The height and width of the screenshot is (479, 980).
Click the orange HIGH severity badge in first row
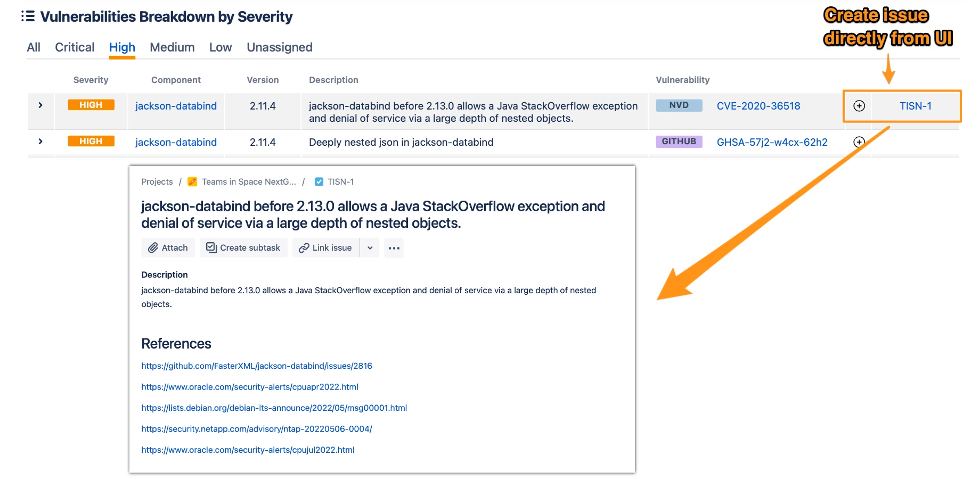(91, 105)
